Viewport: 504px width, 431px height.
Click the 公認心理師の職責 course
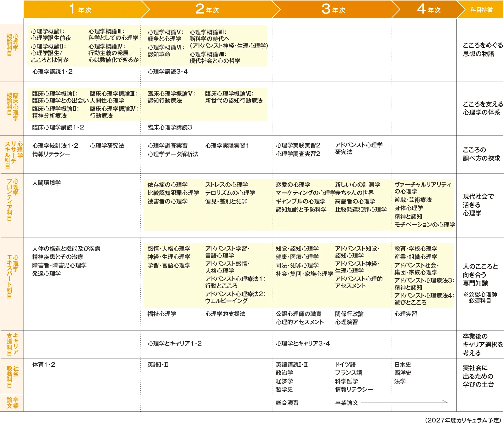(299, 314)
